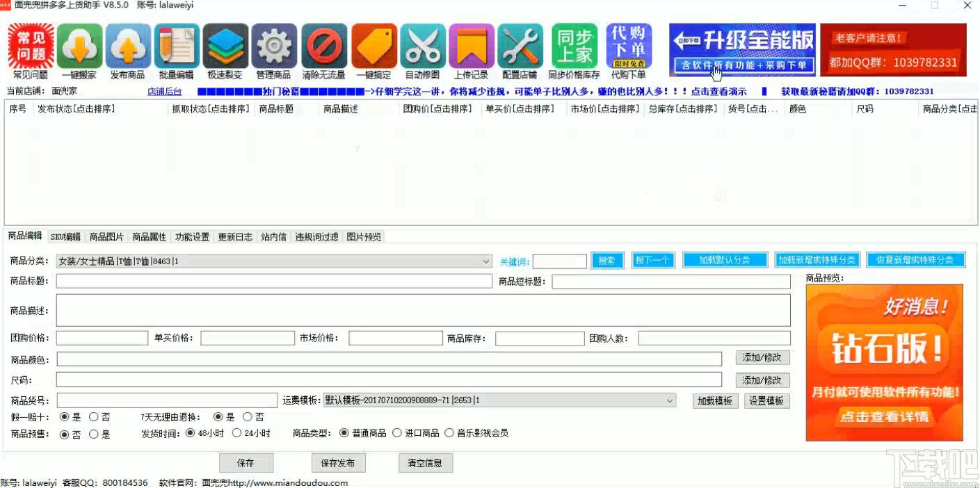
Task: Sort by 发布状态 column header
Action: tap(77, 109)
